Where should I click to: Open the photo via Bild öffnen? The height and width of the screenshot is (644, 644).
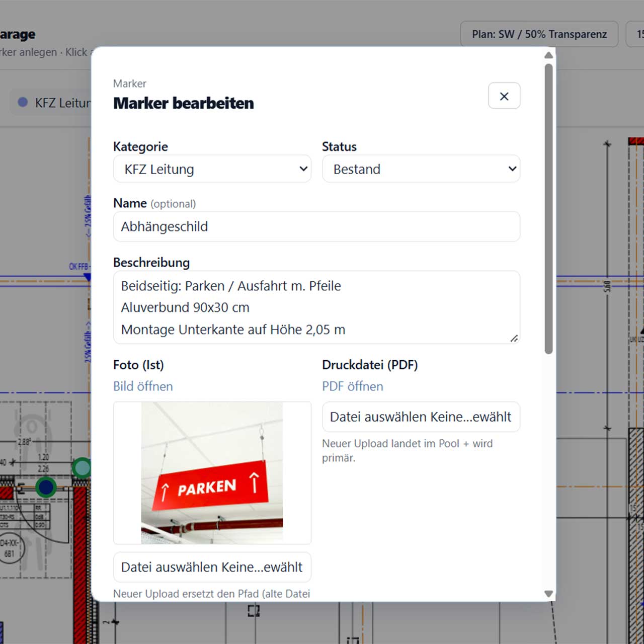coord(143,386)
